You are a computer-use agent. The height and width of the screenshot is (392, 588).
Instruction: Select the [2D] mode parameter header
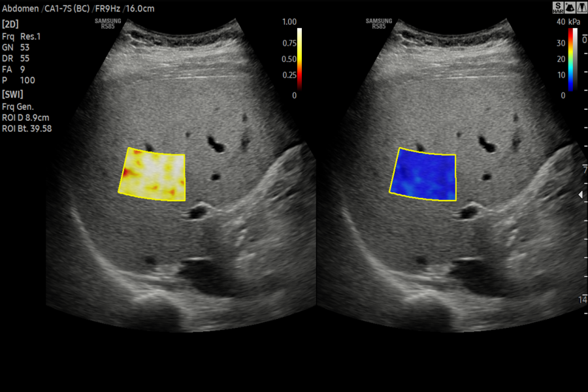click(10, 24)
